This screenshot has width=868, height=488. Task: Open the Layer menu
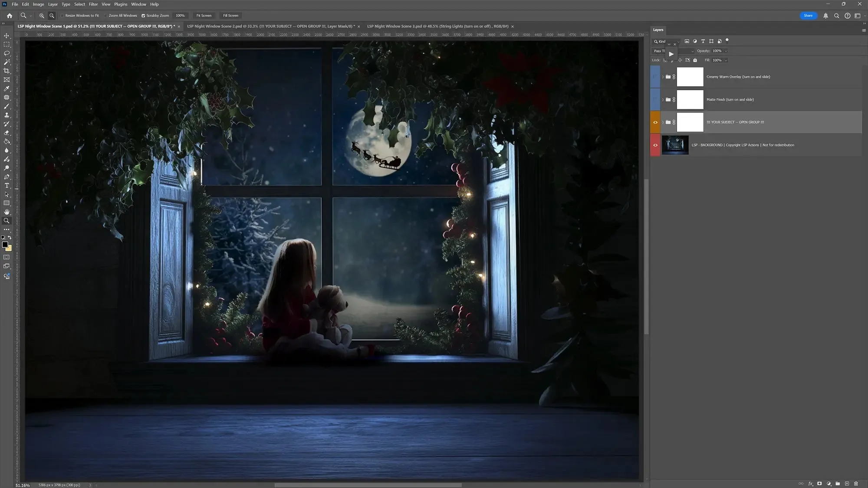53,4
